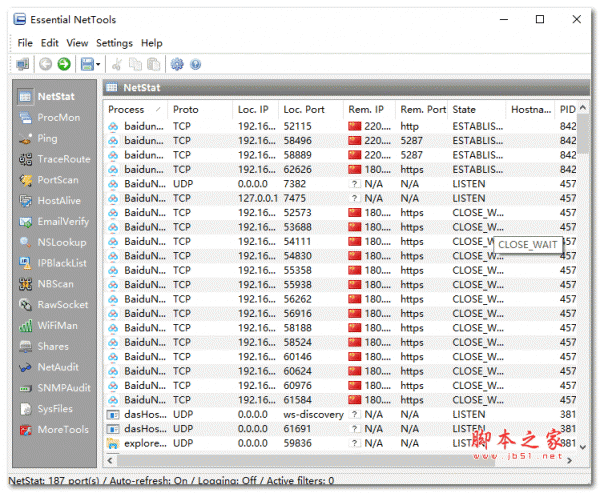The height and width of the screenshot is (493, 600).
Task: Select the UDP row with port 7382
Action: point(341,184)
